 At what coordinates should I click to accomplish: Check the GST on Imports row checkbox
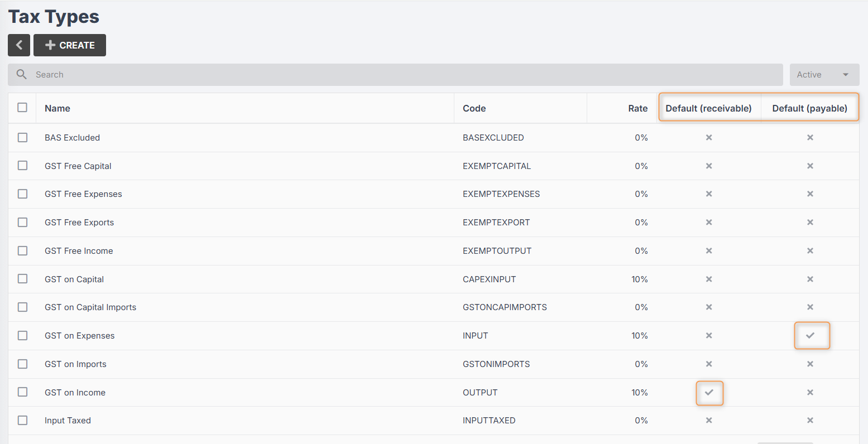[22, 364]
